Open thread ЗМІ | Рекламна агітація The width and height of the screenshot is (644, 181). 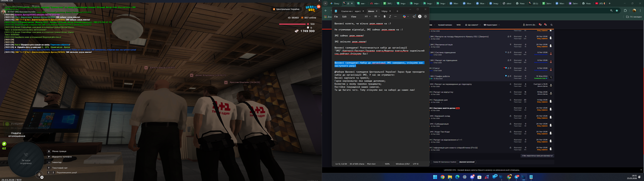(441, 45)
